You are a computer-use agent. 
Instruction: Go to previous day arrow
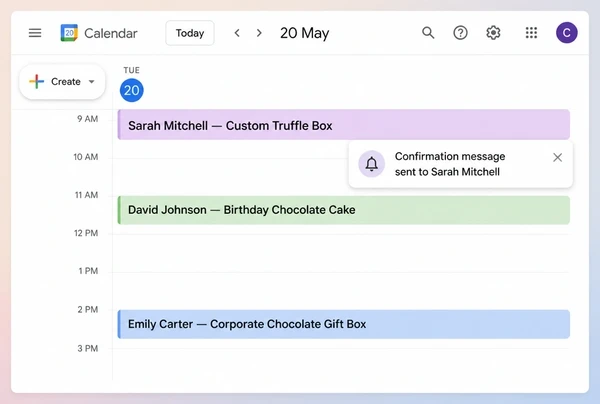tap(237, 33)
